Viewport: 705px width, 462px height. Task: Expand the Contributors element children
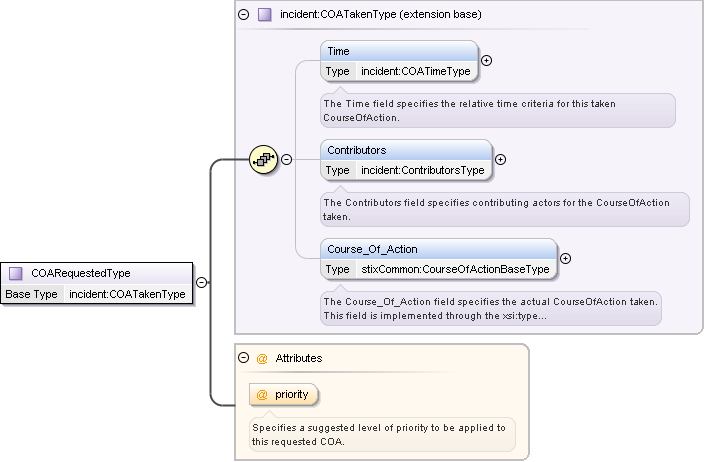[x=501, y=159]
